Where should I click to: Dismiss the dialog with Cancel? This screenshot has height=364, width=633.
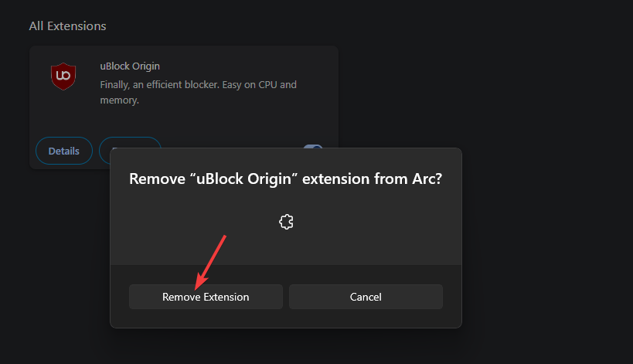click(366, 297)
